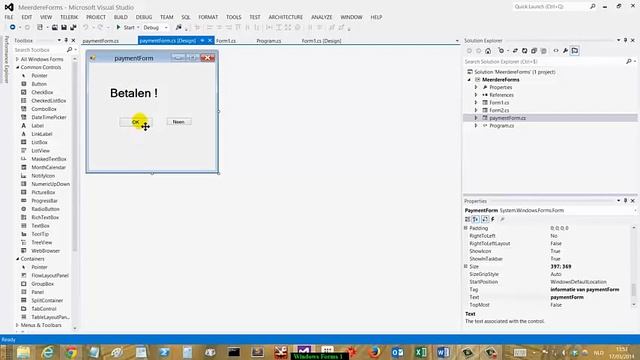Image resolution: width=640 pixels, height=360 pixels.
Task: Expand the References node in Solution Explorer
Action: click(476, 95)
